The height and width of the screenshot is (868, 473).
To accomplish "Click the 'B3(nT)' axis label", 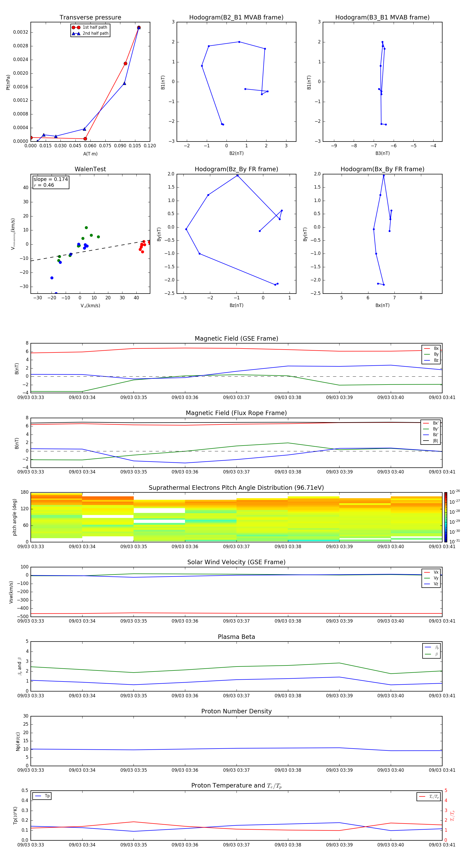I will pos(382,153).
